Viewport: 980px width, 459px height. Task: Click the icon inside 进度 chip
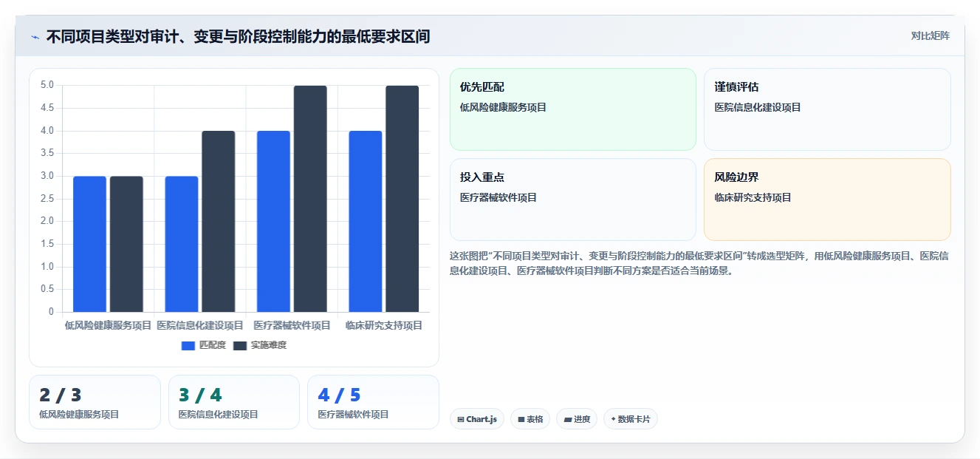click(567, 420)
